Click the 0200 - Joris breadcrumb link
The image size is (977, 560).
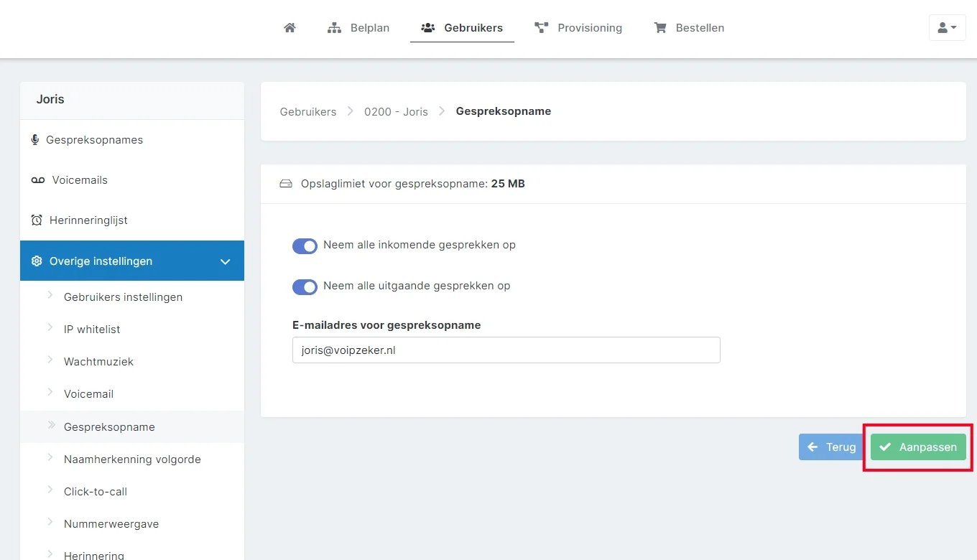[396, 111]
